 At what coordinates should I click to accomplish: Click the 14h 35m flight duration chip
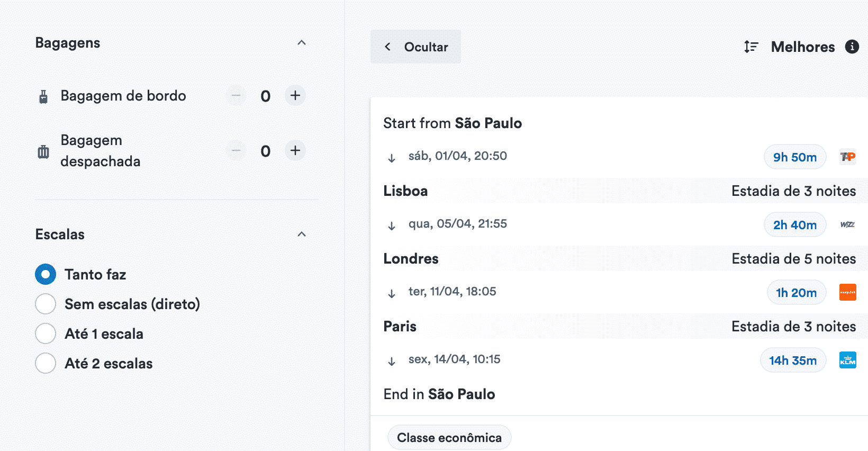(793, 360)
